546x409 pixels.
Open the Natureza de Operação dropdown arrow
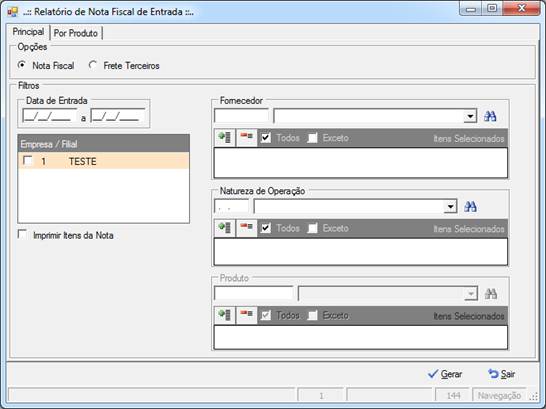point(450,207)
